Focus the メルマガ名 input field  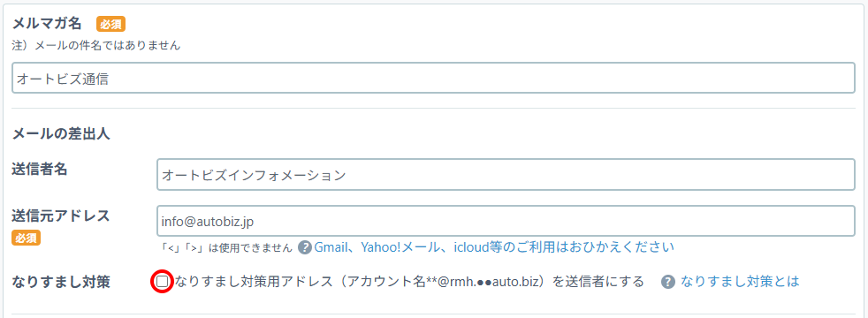(x=433, y=78)
